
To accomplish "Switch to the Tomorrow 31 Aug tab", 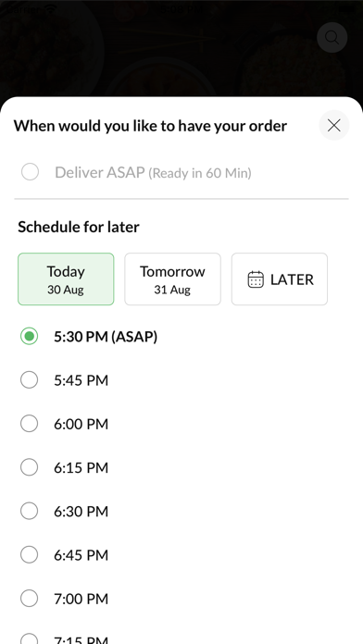I will [x=172, y=279].
